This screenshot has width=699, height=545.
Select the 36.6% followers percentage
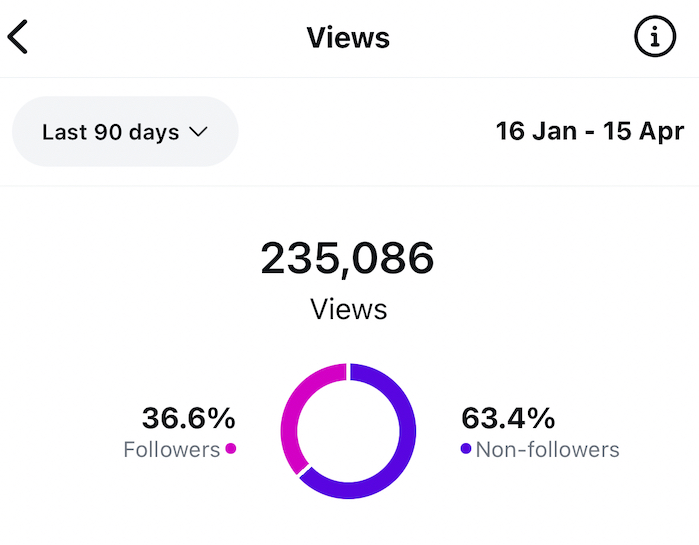pyautogui.click(x=188, y=417)
